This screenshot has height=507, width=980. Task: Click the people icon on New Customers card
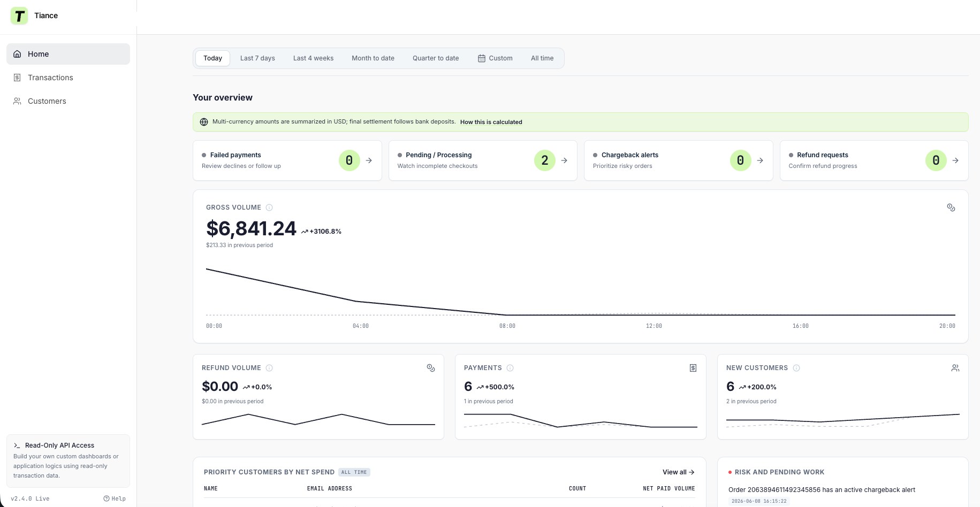pyautogui.click(x=955, y=368)
